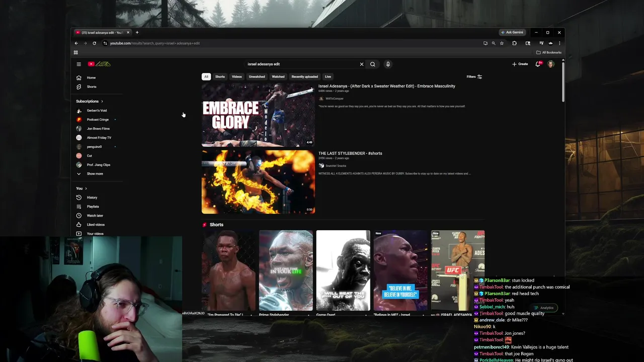Viewport: 644px width, 362px height.
Task: Clear the search box with the X icon
Action: pos(361,64)
